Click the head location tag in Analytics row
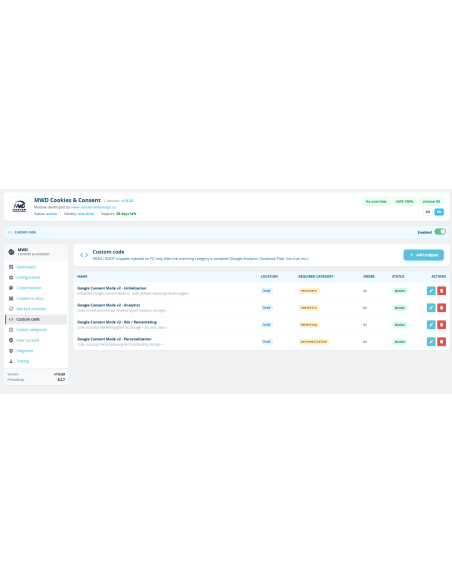Image resolution: width=452 pixels, height=584 pixels. pos(267,308)
